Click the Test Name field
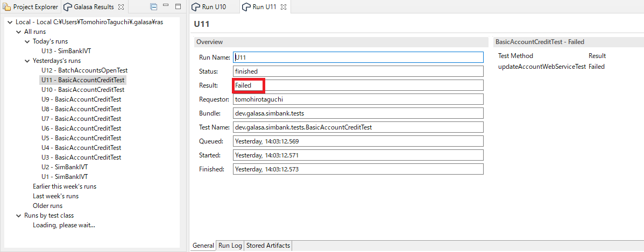Viewport: 644px width, 252px height. (358, 127)
